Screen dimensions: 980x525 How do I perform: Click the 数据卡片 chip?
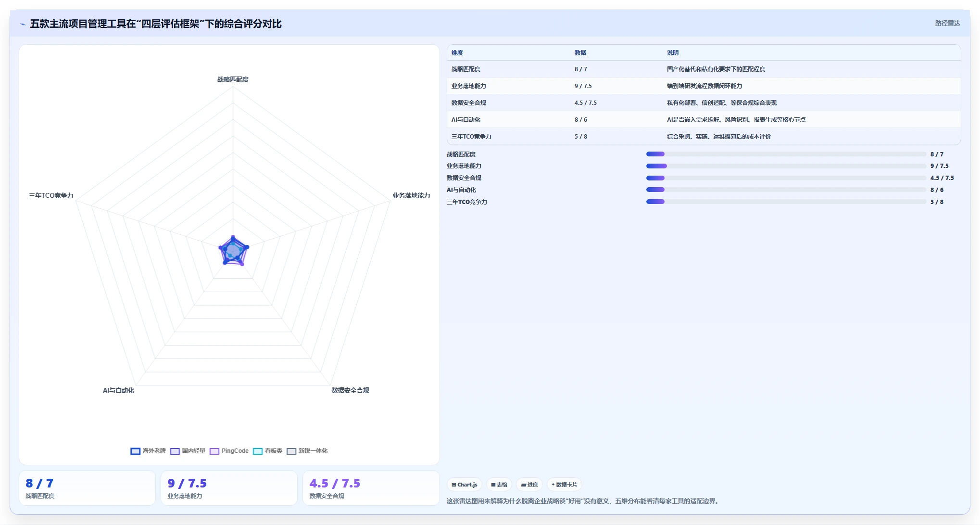click(565, 485)
